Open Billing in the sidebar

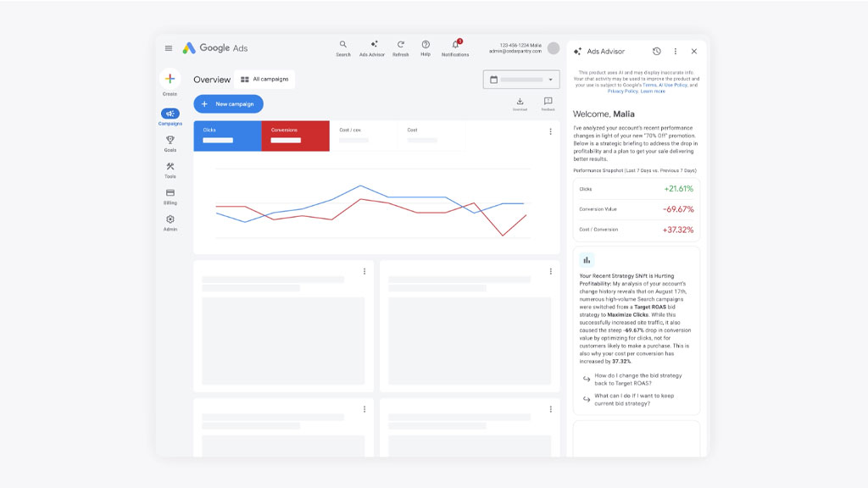(170, 197)
